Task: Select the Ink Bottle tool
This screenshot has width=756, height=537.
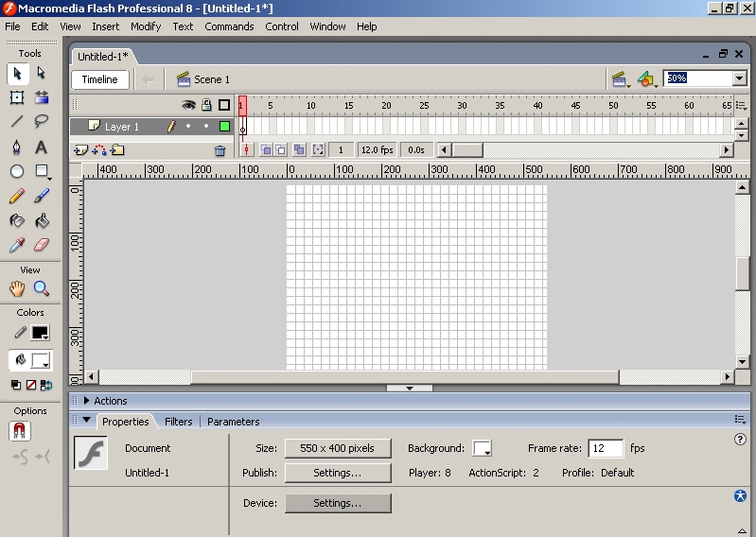Action: 17,220
